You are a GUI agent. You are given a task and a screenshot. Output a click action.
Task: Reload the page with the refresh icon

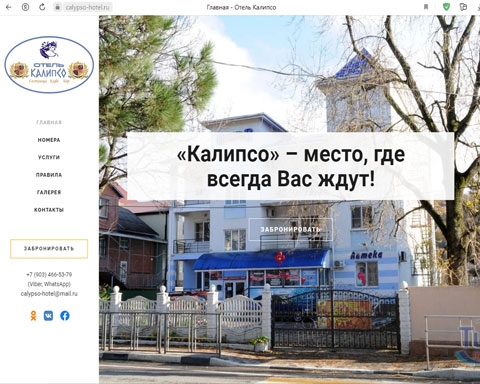click(42, 7)
